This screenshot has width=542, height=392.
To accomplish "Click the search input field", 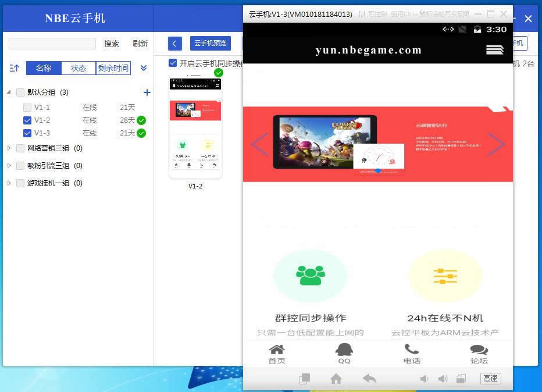I will click(x=52, y=44).
